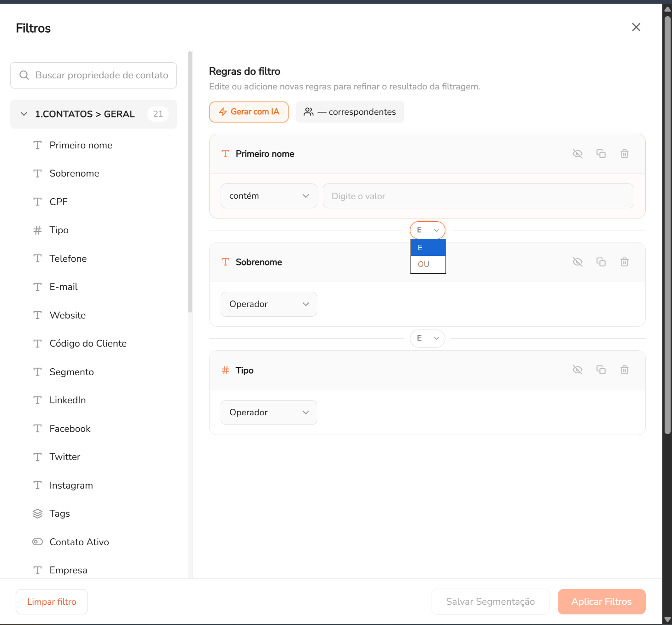Click the correspondentes count chip
The image size is (672, 625).
coord(350,112)
